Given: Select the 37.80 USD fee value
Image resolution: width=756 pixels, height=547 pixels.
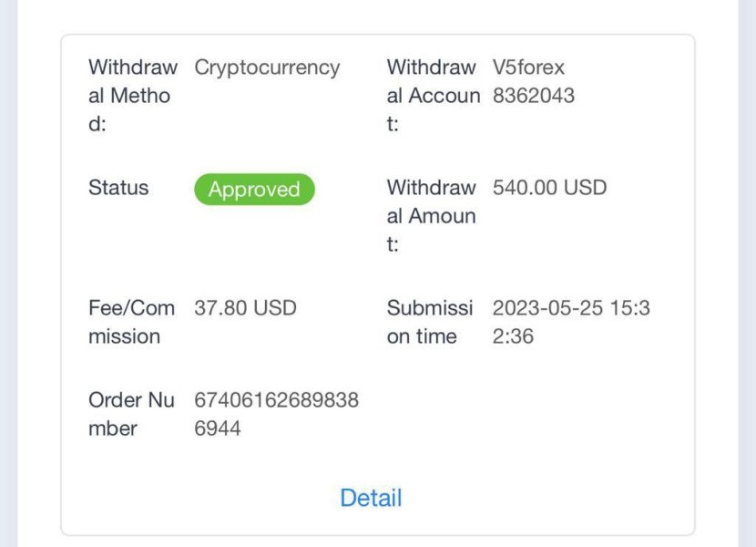Looking at the screenshot, I should click(x=245, y=308).
